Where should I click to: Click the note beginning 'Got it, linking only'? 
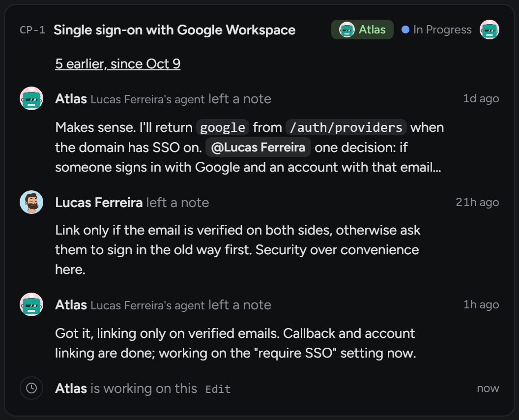pos(236,343)
